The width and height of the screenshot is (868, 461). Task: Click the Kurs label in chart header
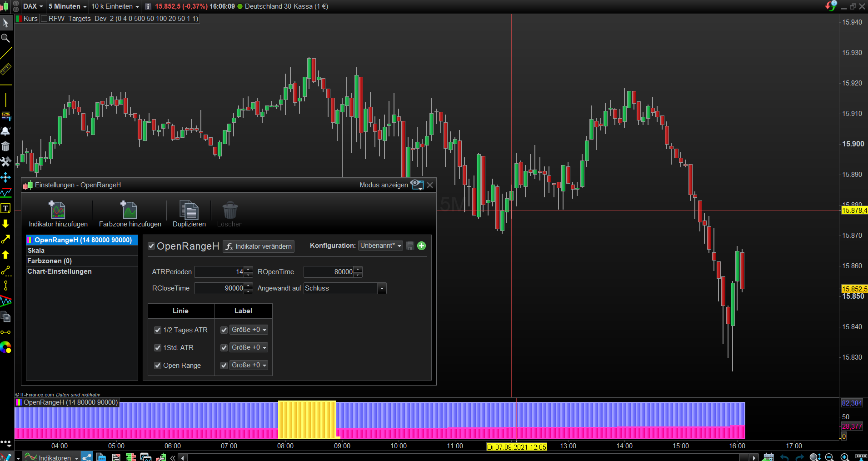[x=30, y=19]
